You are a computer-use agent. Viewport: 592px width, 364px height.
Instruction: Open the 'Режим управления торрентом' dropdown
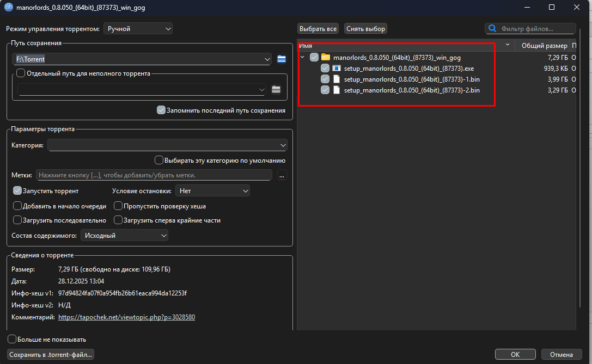pyautogui.click(x=138, y=28)
